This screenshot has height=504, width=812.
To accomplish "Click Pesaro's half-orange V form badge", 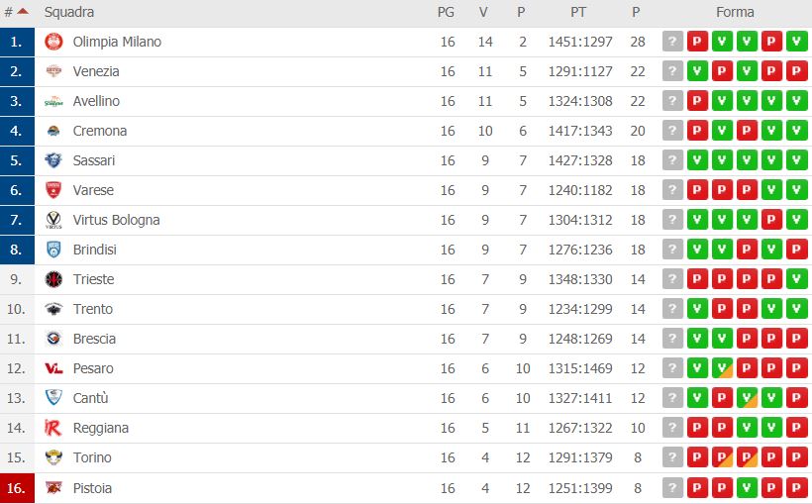I will click(723, 368).
